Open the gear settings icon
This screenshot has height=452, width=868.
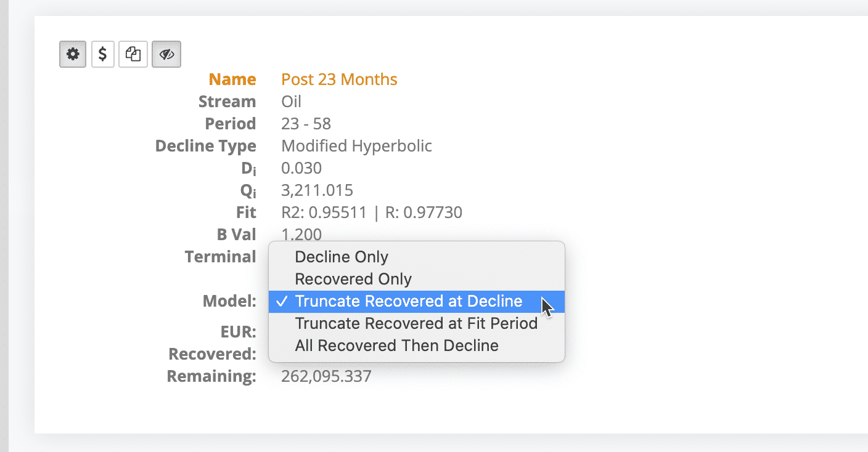73,54
